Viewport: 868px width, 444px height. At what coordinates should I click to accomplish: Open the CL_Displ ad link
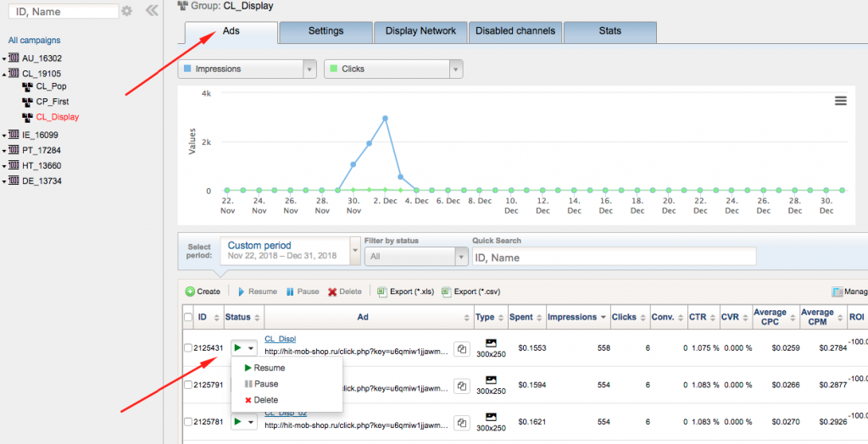[x=280, y=339]
